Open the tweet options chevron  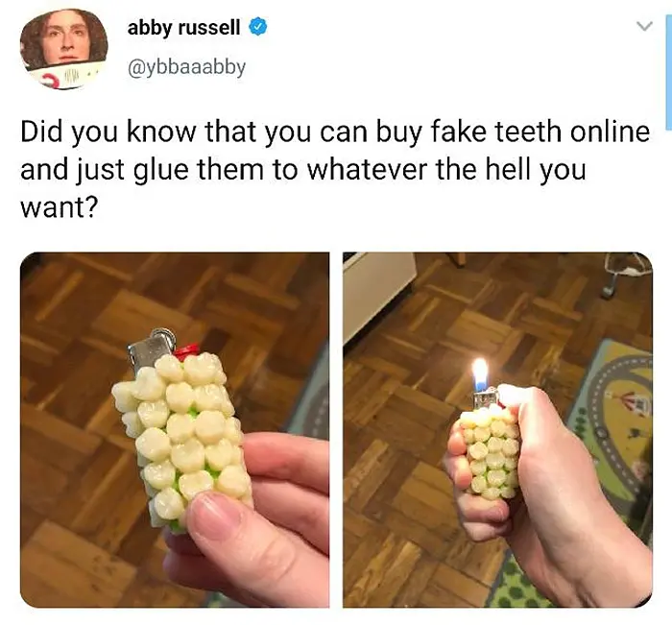point(644,27)
